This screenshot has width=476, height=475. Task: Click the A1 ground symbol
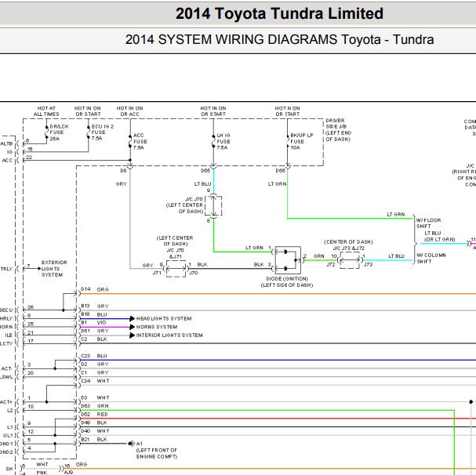(x=131, y=444)
